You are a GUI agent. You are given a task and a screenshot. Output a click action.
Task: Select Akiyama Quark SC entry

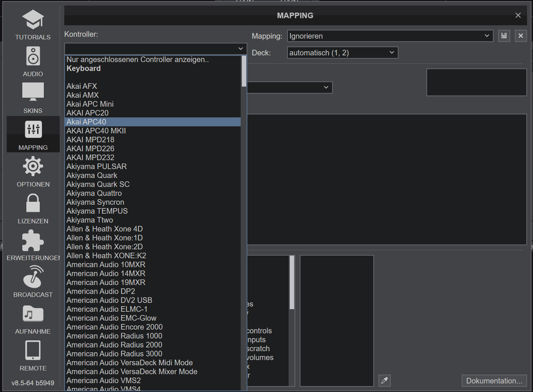[x=153, y=184]
